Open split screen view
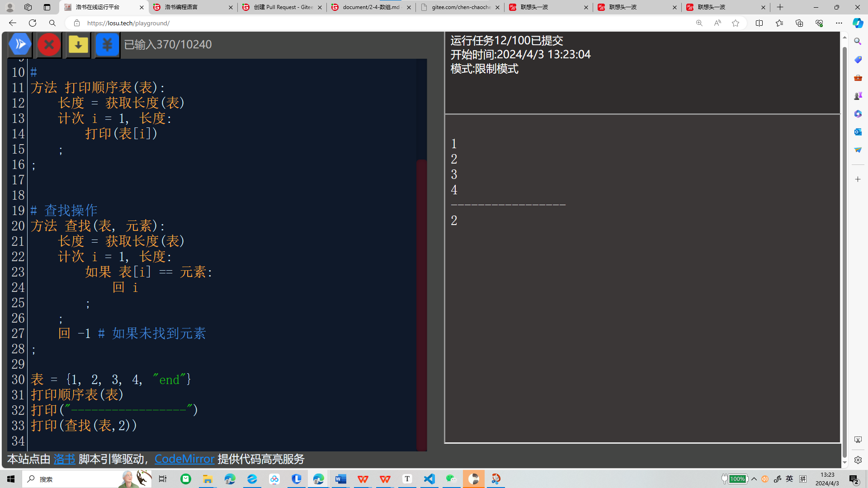 click(759, 23)
